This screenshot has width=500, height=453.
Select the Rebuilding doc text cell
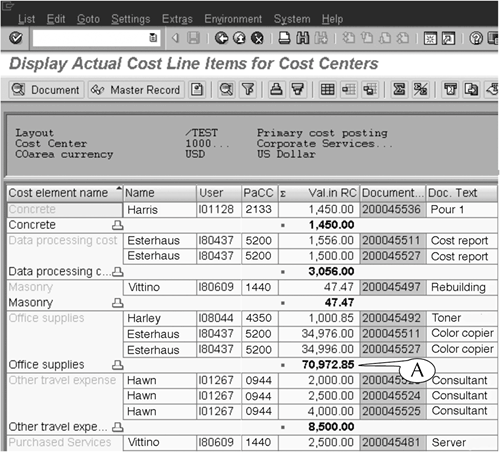pos(462,287)
